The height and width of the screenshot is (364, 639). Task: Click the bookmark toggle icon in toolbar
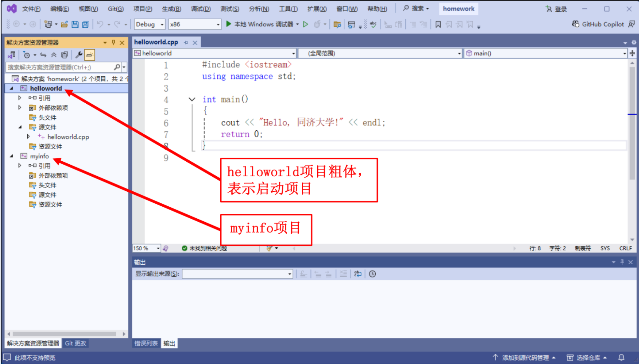point(438,24)
